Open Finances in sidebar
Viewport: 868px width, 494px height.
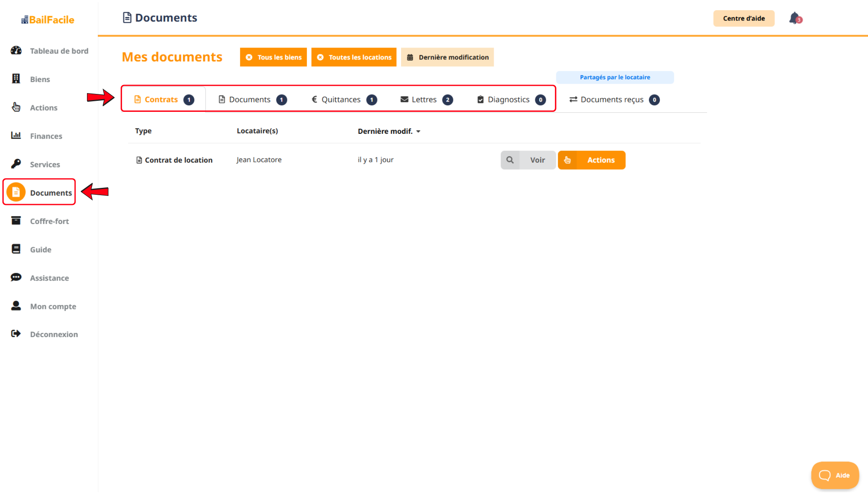(46, 136)
